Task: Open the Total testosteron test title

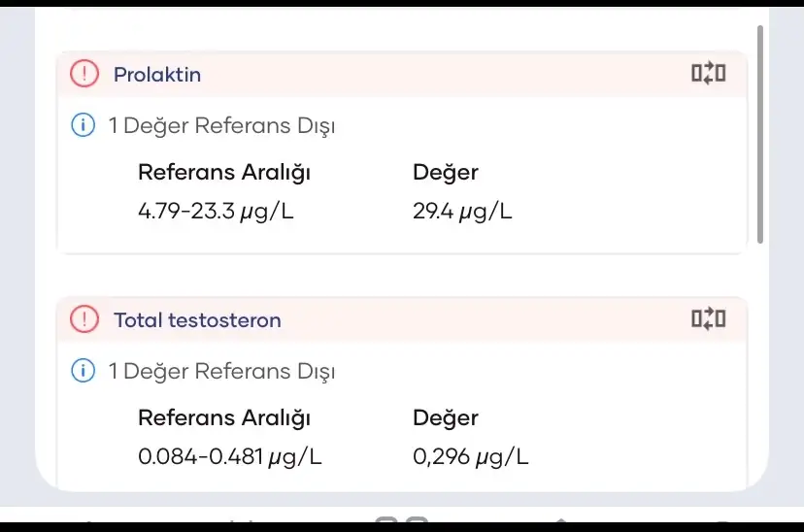Action: tap(197, 319)
